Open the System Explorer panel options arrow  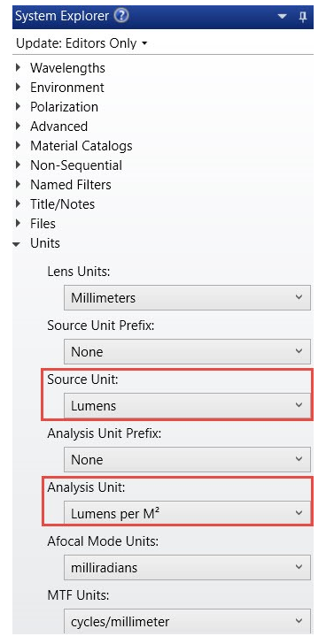pyautogui.click(x=282, y=17)
